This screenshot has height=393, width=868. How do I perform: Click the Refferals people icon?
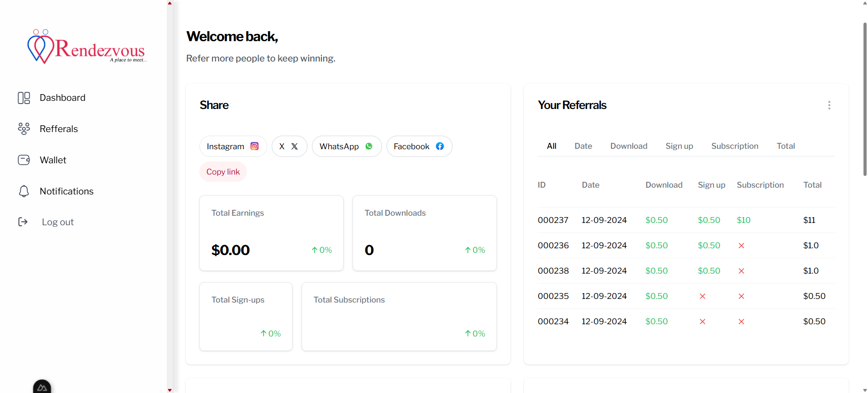click(24, 129)
